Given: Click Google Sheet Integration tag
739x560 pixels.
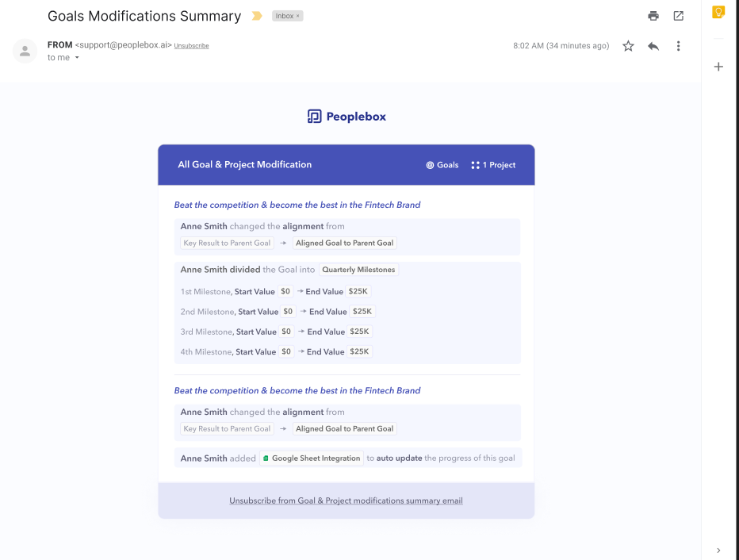Looking at the screenshot, I should click(312, 458).
